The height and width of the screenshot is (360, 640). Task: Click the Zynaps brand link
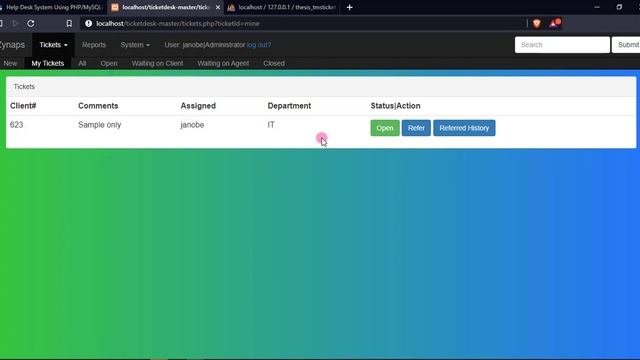pos(12,45)
